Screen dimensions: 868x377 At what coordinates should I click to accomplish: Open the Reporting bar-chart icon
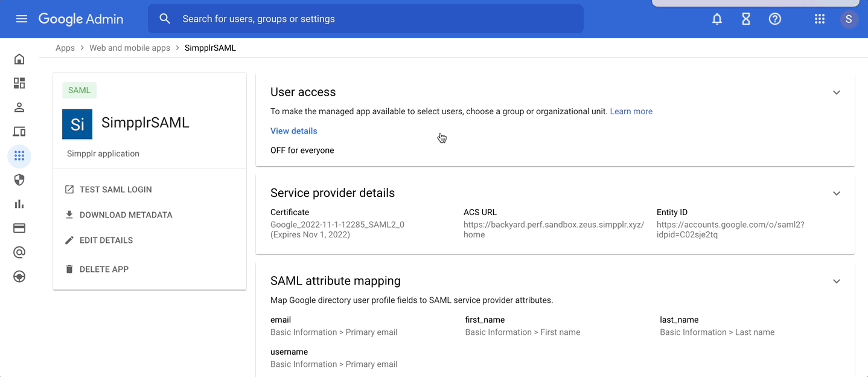pyautogui.click(x=19, y=204)
